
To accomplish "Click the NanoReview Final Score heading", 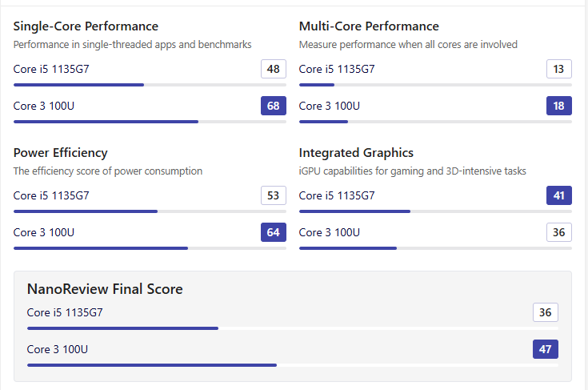I will [x=105, y=289].
